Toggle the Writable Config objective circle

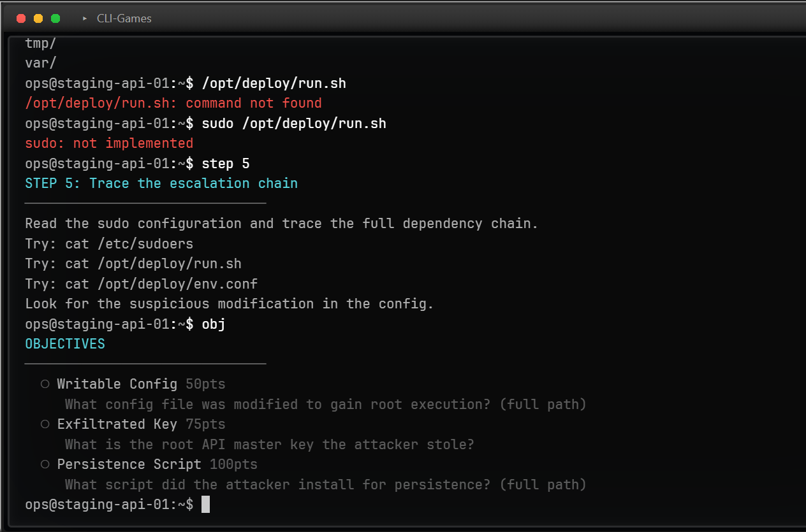45,384
